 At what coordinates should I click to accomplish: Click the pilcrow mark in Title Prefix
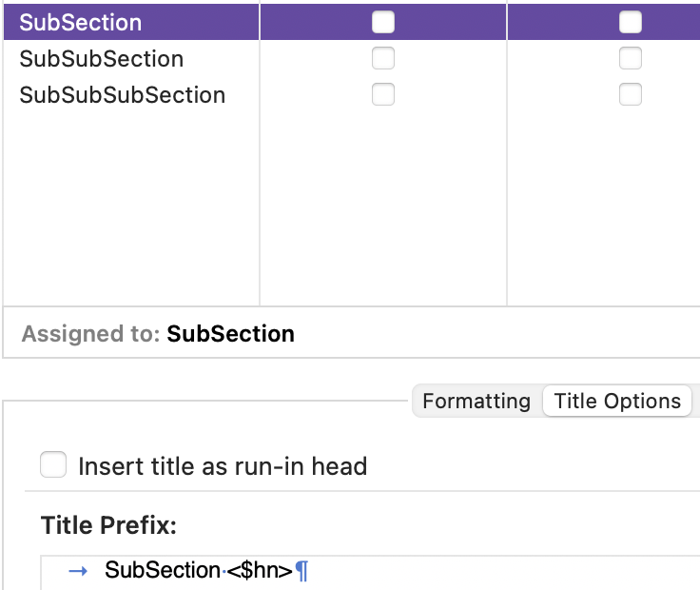[301, 571]
